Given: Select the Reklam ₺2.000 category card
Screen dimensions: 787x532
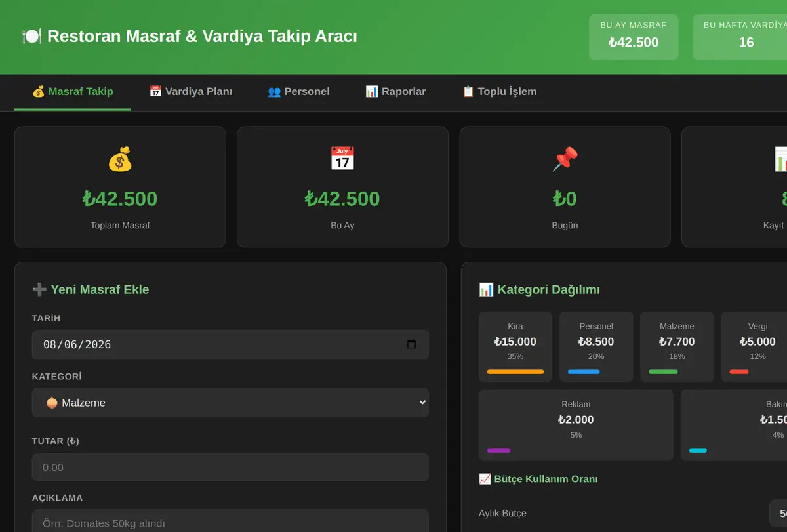Looking at the screenshot, I should click(x=576, y=425).
